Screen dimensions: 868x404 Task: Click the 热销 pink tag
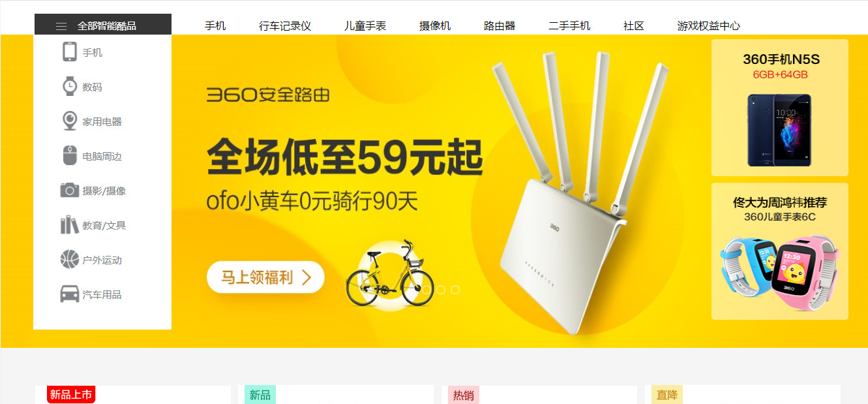pyautogui.click(x=463, y=395)
